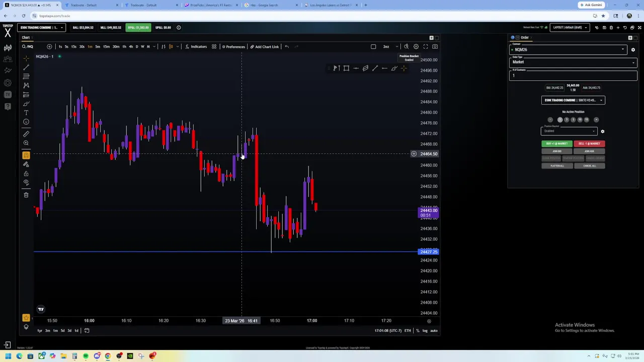Viewport: 644px width, 362px height.
Task: Open the chart layout grid icon
Action: [214, 47]
